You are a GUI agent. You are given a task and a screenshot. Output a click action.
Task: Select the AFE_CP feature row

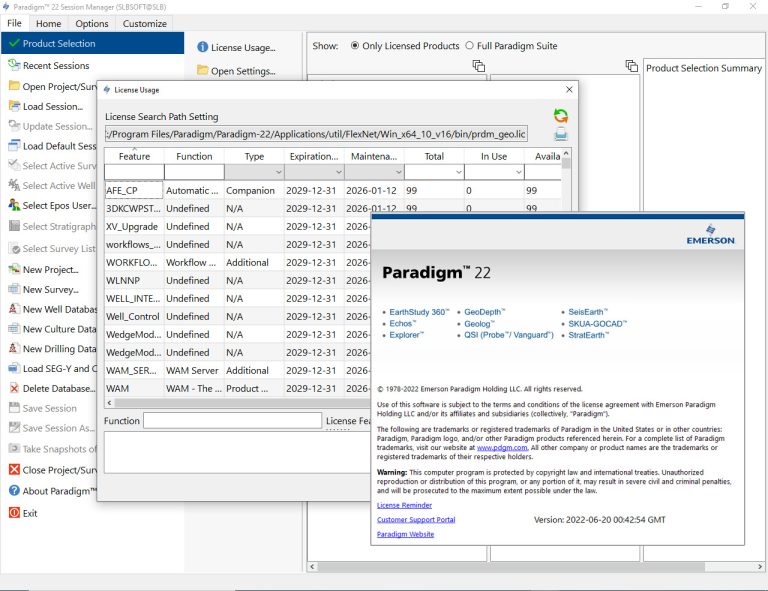(x=333, y=190)
